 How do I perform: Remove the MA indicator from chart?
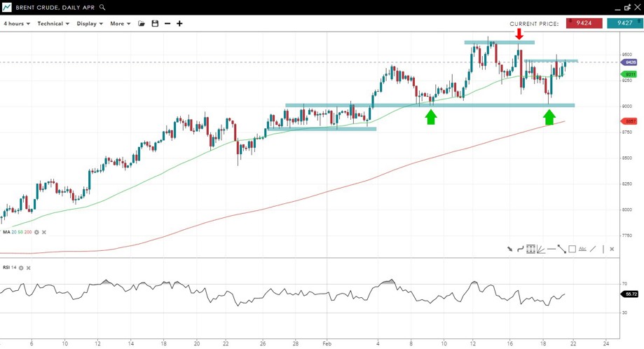(x=44, y=232)
